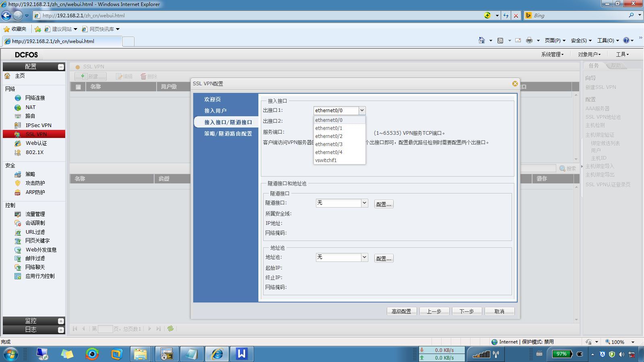Go to 策略/隧道路由配置 wizard step
The image size is (644, 362).
[228, 134]
